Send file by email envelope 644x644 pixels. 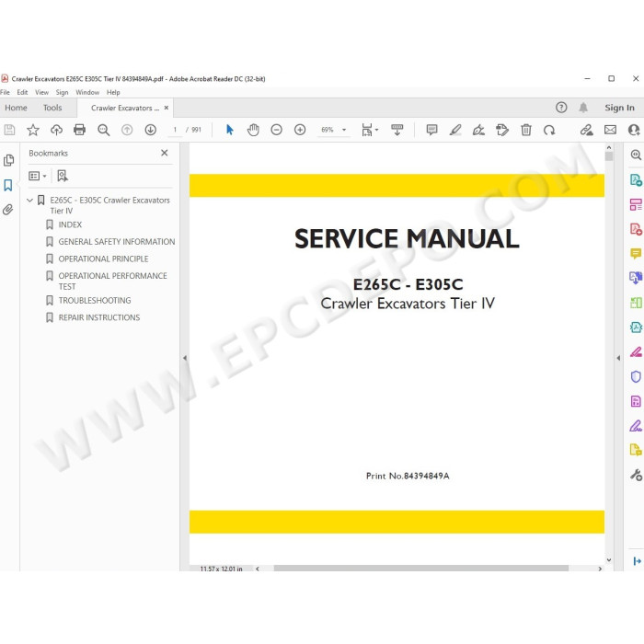click(610, 131)
